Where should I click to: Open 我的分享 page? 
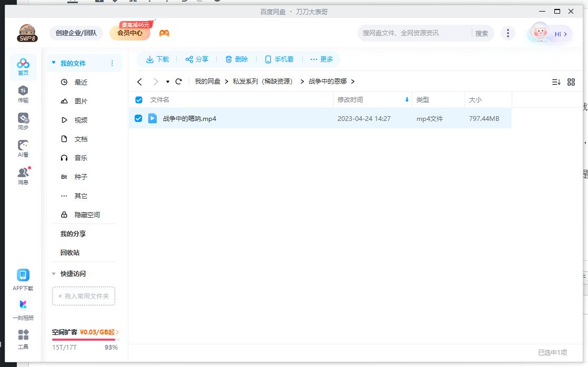tap(73, 234)
